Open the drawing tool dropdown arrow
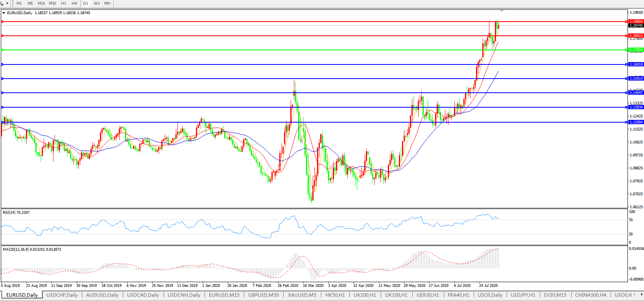644x301 pixels. click(7, 4)
